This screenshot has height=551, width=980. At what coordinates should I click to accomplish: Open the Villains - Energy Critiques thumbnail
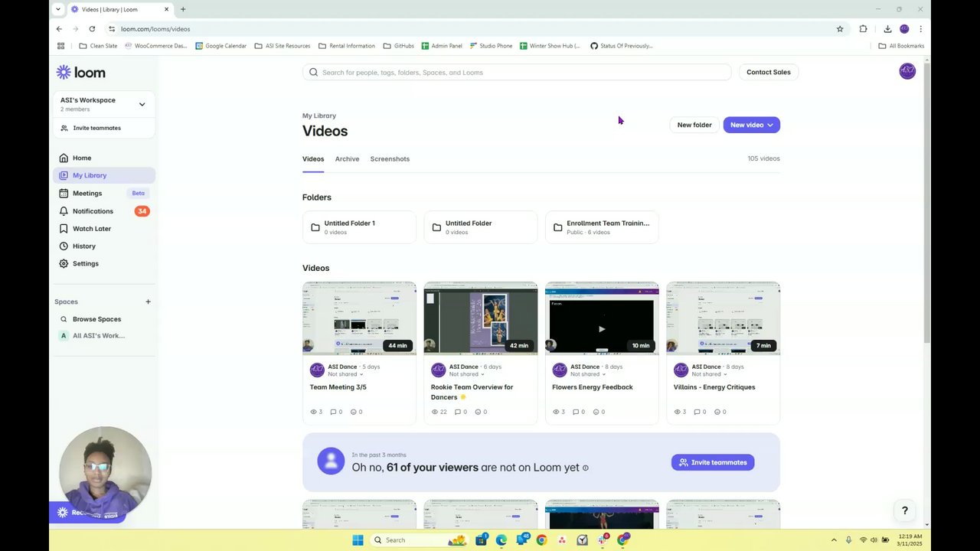click(x=724, y=318)
